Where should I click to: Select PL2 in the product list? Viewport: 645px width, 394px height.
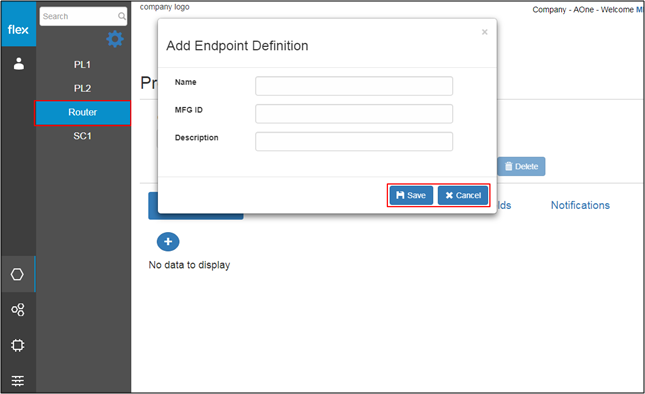[82, 88]
